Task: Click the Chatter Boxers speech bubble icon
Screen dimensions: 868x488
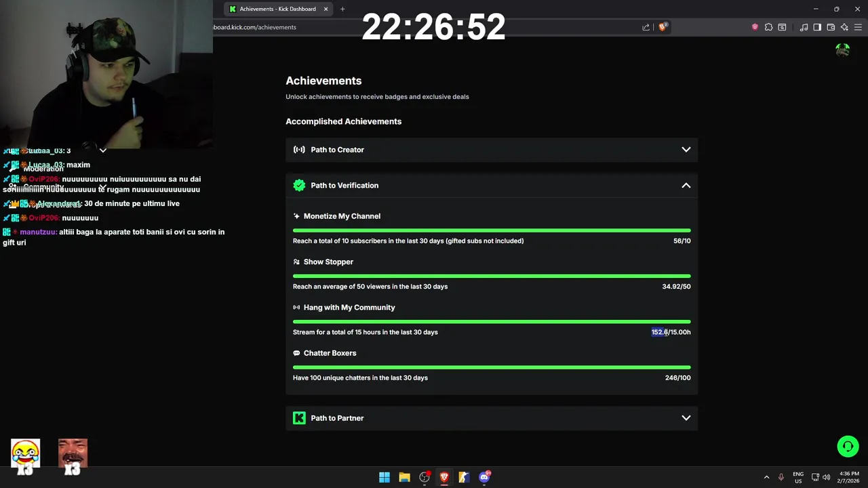Action: pos(296,353)
